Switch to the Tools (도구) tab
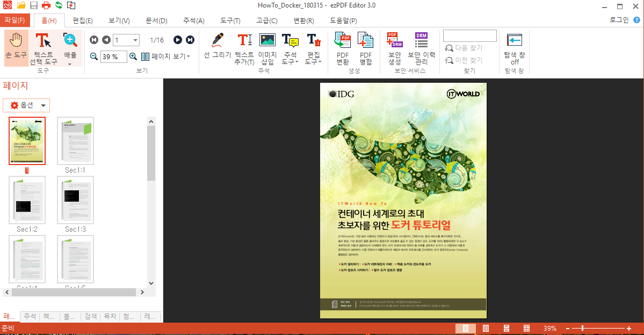 230,20
